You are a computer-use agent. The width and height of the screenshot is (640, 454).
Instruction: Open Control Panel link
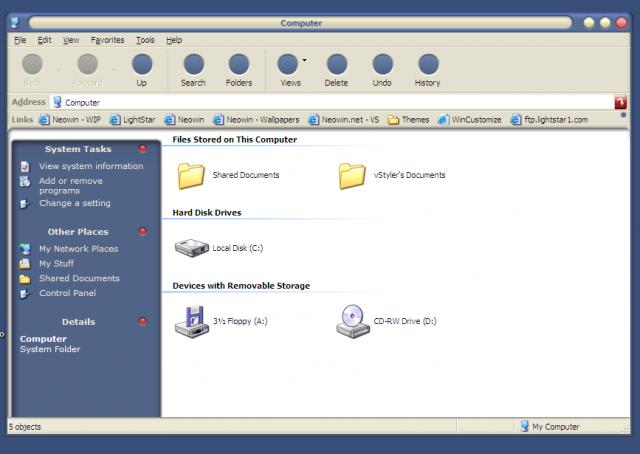pos(67,293)
